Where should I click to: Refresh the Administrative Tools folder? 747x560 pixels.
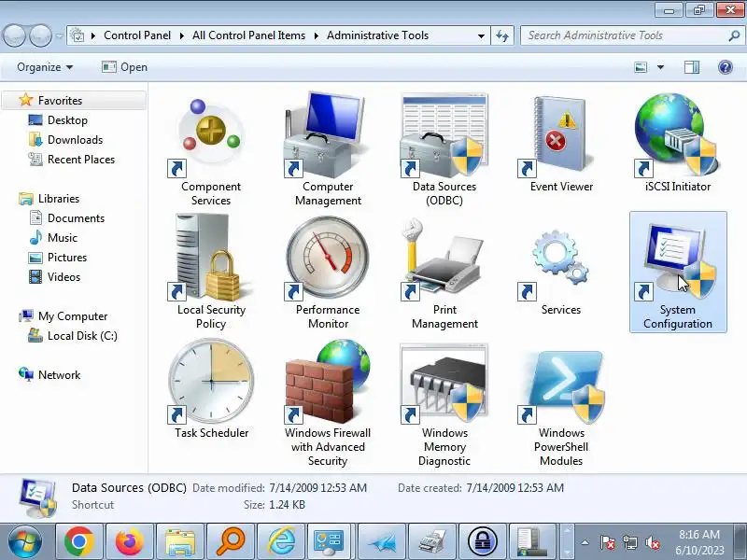point(502,35)
